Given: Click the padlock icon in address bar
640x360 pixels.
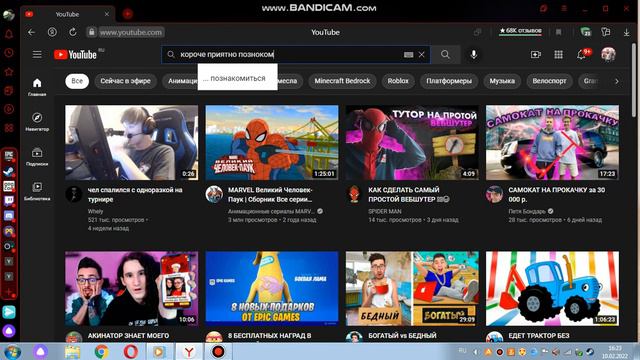Looking at the screenshot, I should 91,32.
